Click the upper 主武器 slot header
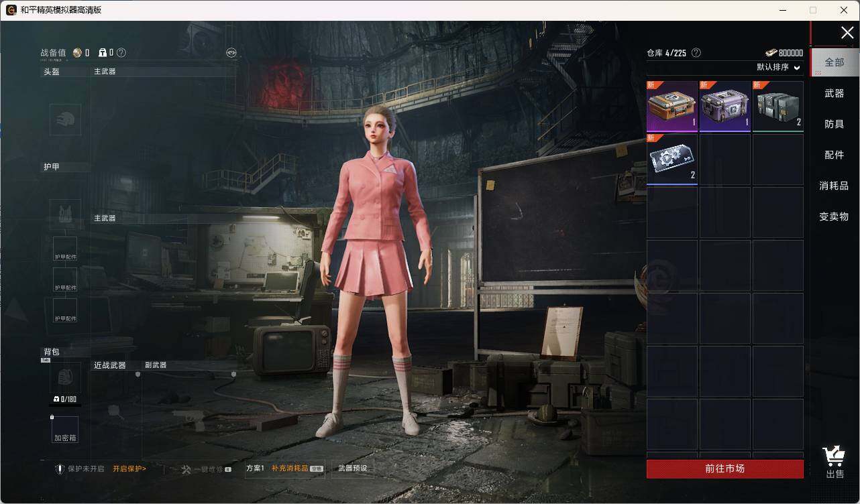 click(105, 71)
